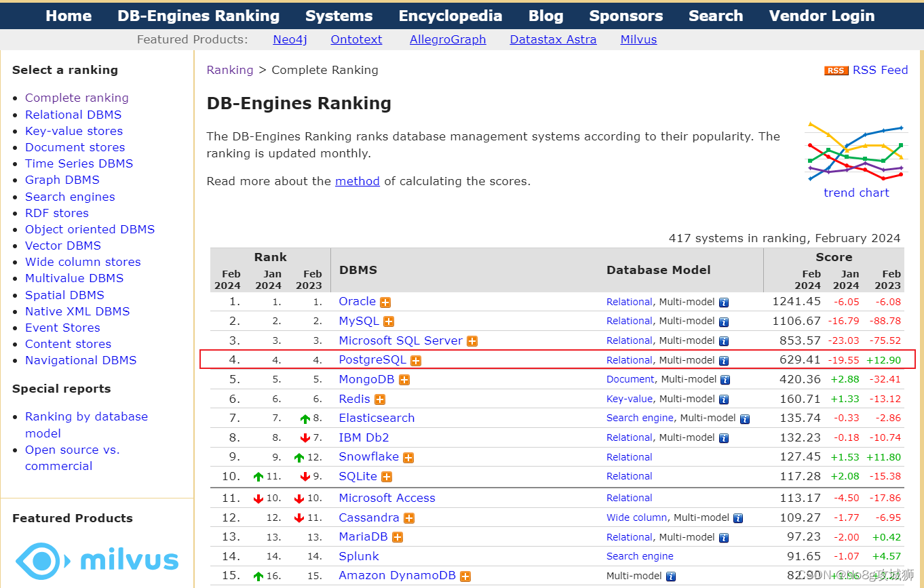Viewport: 924px width, 588px height.
Task: Click the plus icon beside Snowflake
Action: tap(408, 458)
